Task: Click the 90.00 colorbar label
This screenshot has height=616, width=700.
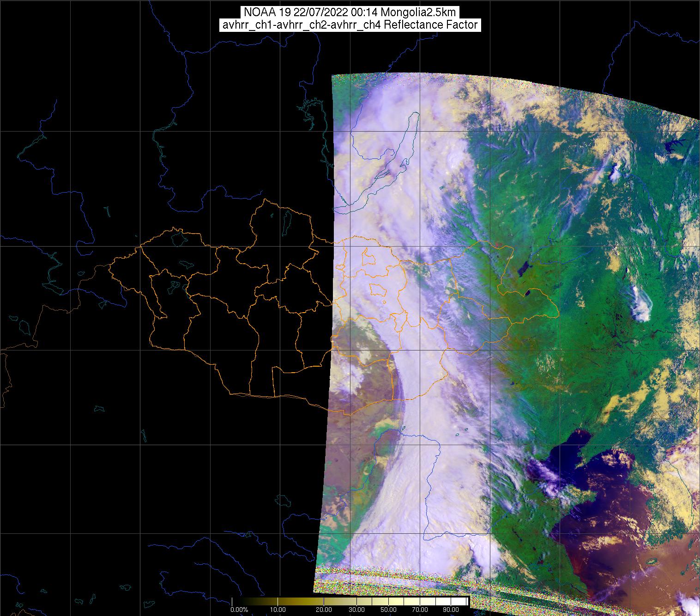Action: pos(447,610)
